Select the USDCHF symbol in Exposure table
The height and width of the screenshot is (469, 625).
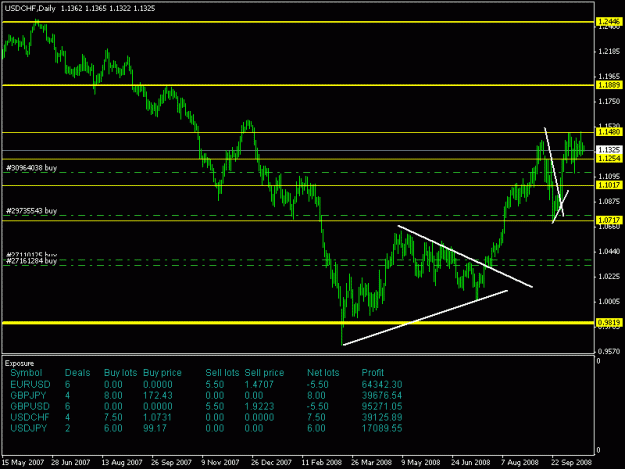pos(30,417)
